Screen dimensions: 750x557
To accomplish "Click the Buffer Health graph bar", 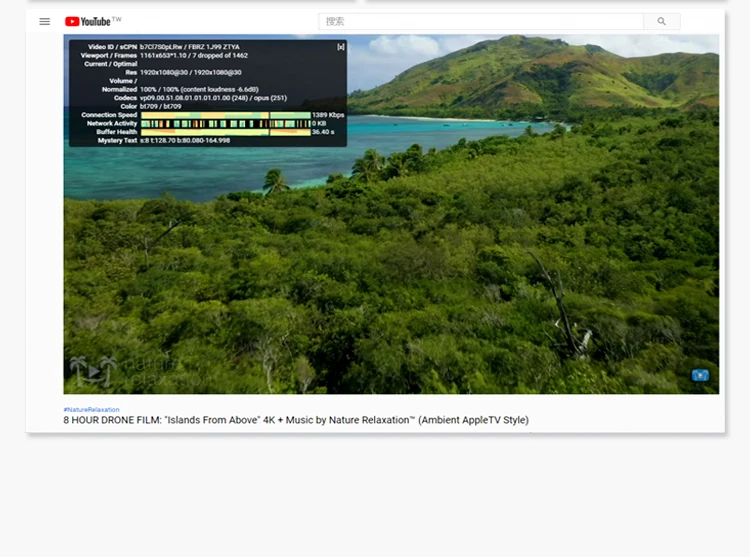I will [225, 132].
